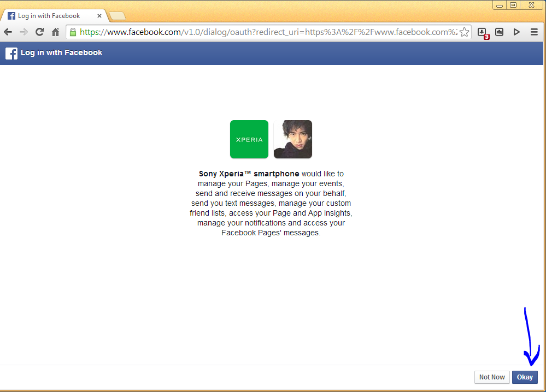Click the user profile photo thumbnail
The width and height of the screenshot is (546, 392).
coord(293,139)
